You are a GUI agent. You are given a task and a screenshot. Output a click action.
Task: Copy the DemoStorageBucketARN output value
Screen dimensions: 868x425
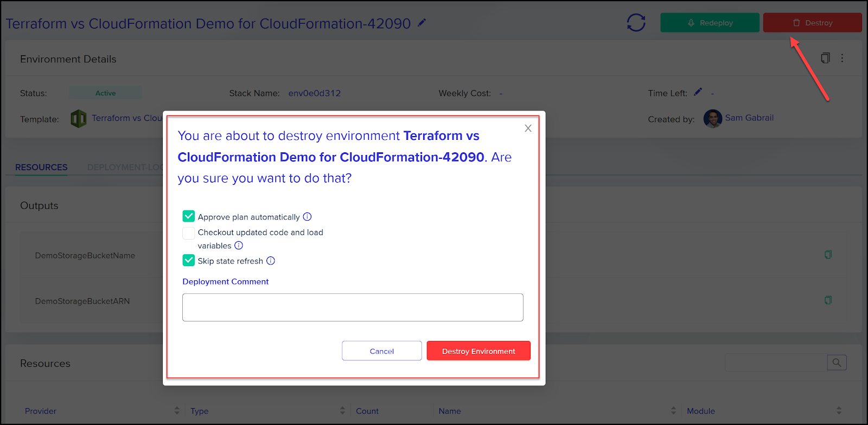click(828, 300)
